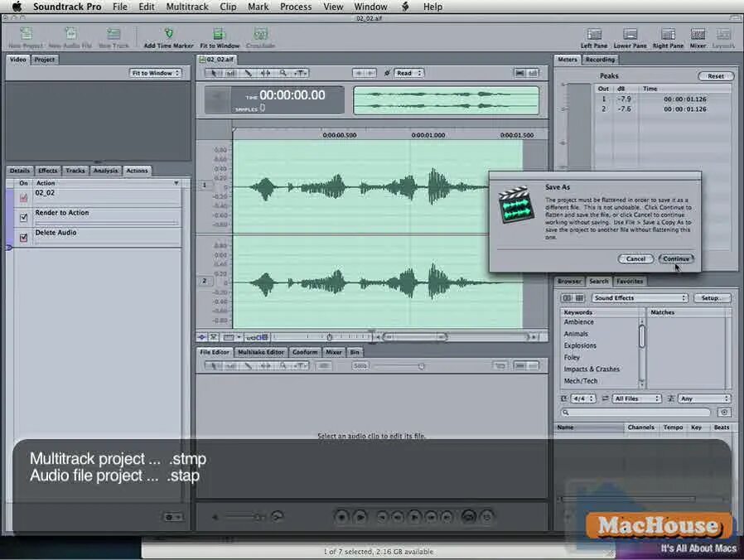
Task: Open the All Files type dropdown
Action: pos(637,398)
